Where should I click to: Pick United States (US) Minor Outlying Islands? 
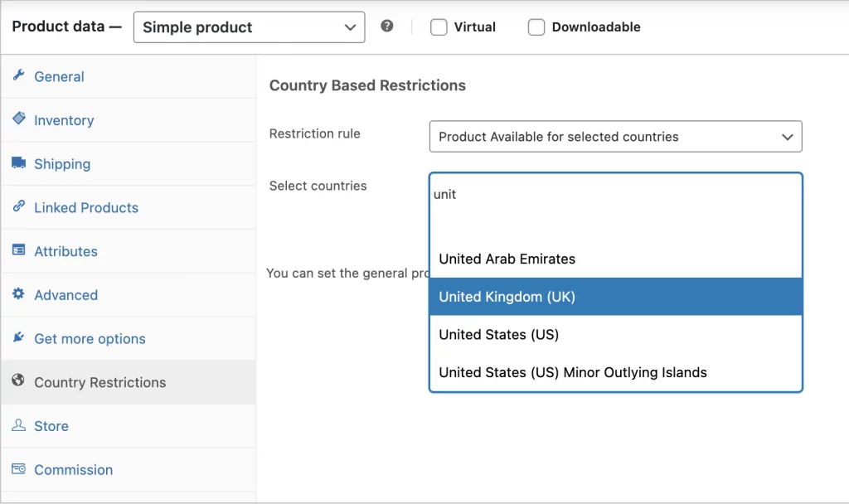615,372
